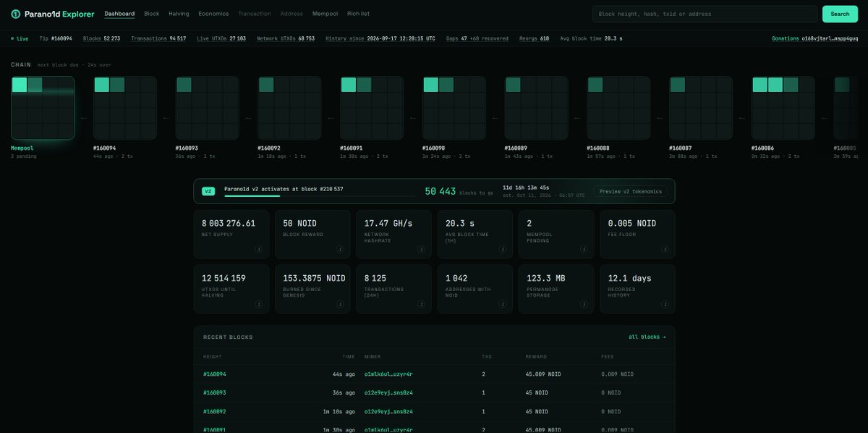
Task: Open info icon on Block Reward card
Action: point(340,250)
